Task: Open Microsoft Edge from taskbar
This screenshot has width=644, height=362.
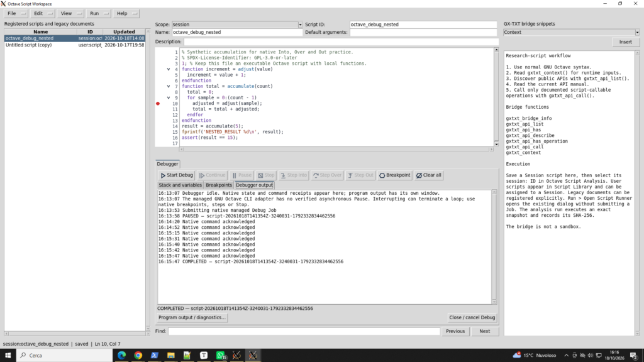Action: coord(121,356)
